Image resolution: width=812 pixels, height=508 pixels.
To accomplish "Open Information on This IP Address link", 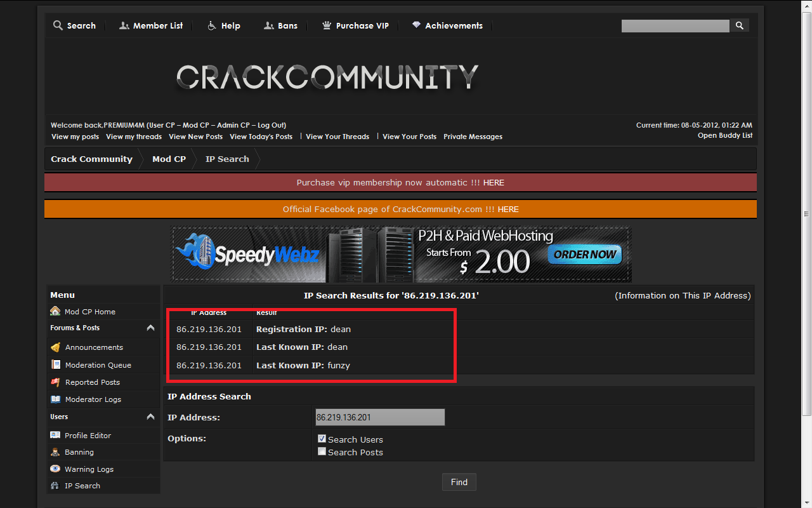I will coord(683,295).
